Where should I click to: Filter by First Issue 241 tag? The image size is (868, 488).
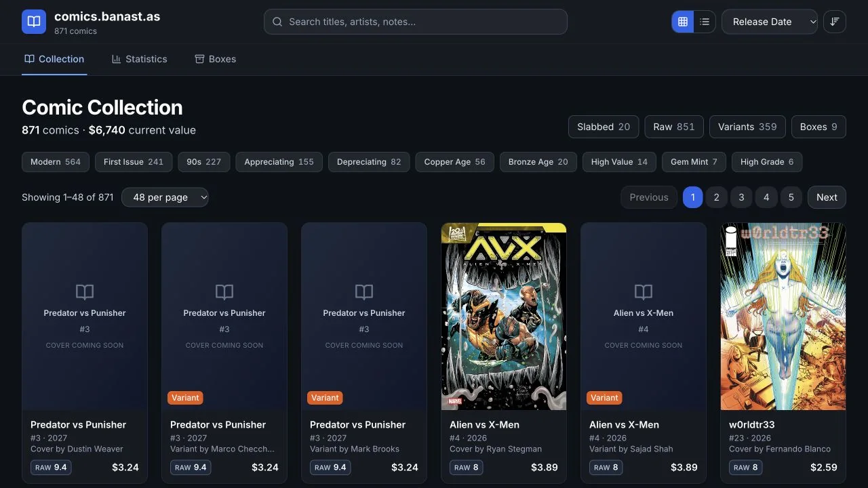[x=134, y=162]
